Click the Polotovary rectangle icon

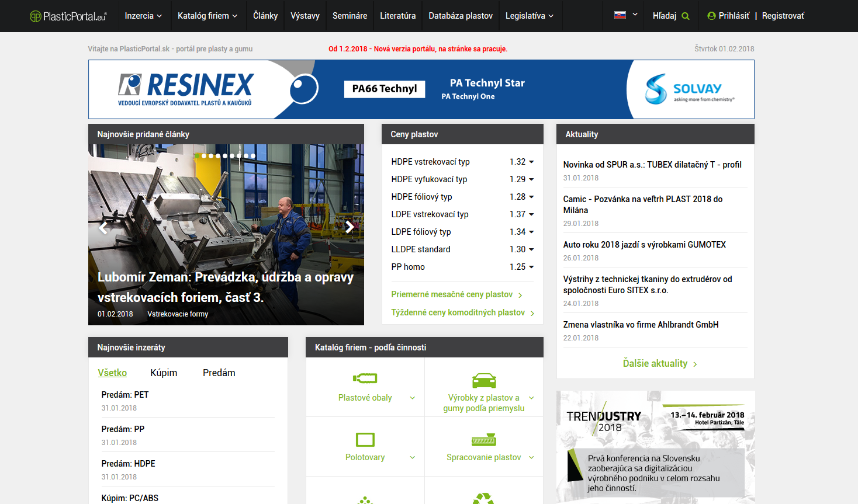[x=365, y=439]
